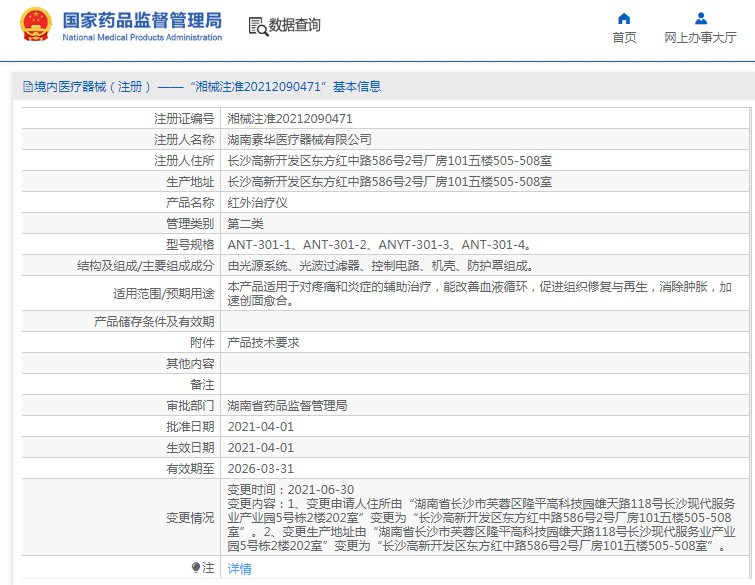The height and width of the screenshot is (585, 755).
Task: Click registration number 湘械注准20212090471 value cell
Action: click(290, 118)
